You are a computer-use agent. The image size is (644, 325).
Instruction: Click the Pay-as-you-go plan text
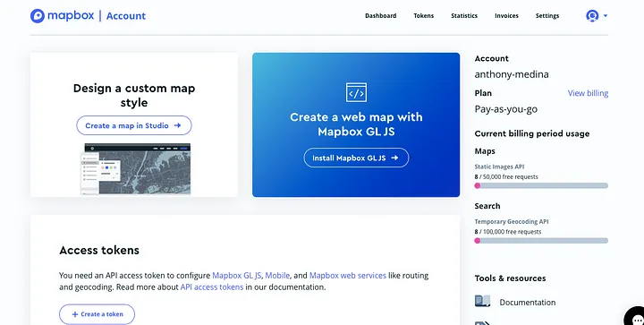[x=505, y=109]
